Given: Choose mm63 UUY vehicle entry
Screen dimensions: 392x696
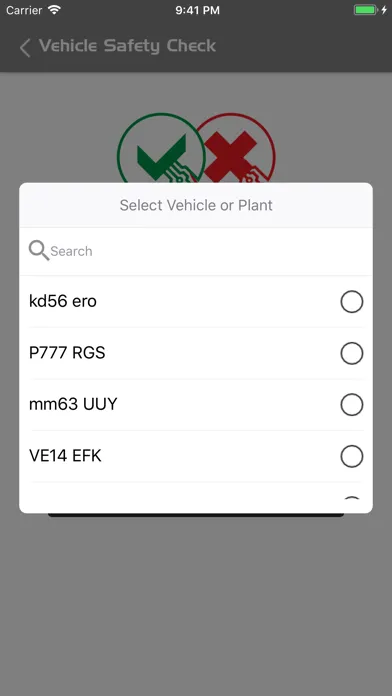Looking at the screenshot, I should coord(196,405).
